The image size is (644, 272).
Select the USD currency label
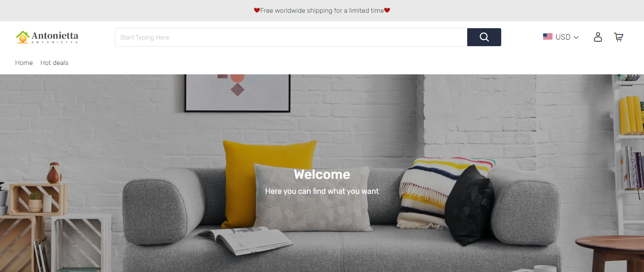click(x=563, y=37)
